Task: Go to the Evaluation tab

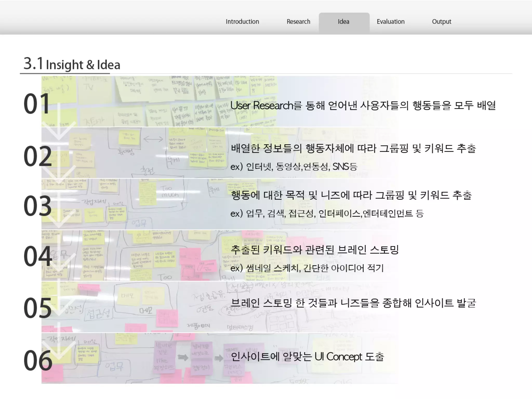Action: [x=390, y=22]
